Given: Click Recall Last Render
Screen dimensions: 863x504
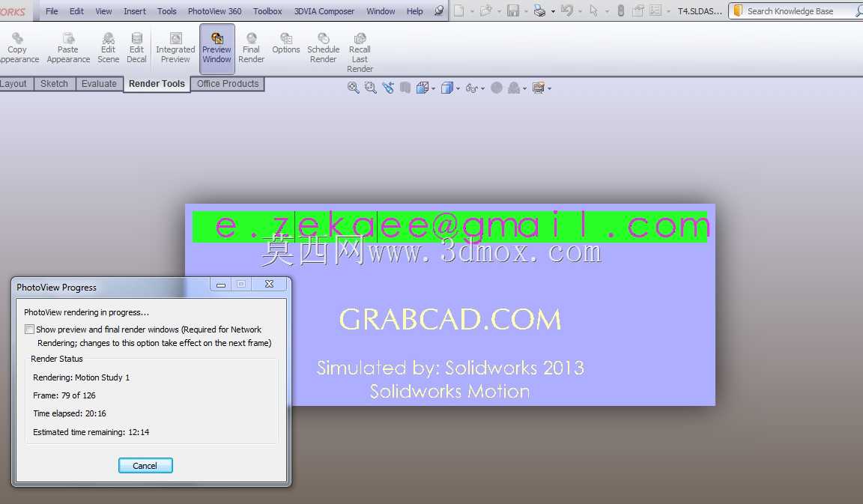Looking at the screenshot, I should click(x=360, y=53).
